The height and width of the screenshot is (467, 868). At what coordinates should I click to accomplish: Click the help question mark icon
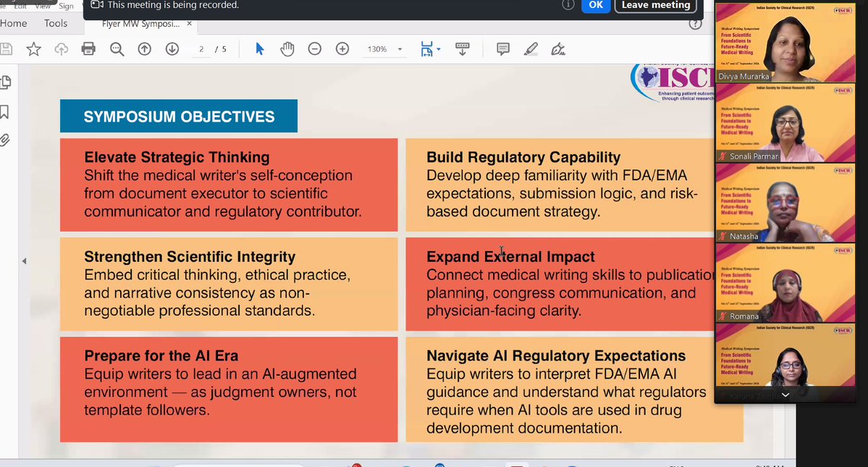[695, 24]
